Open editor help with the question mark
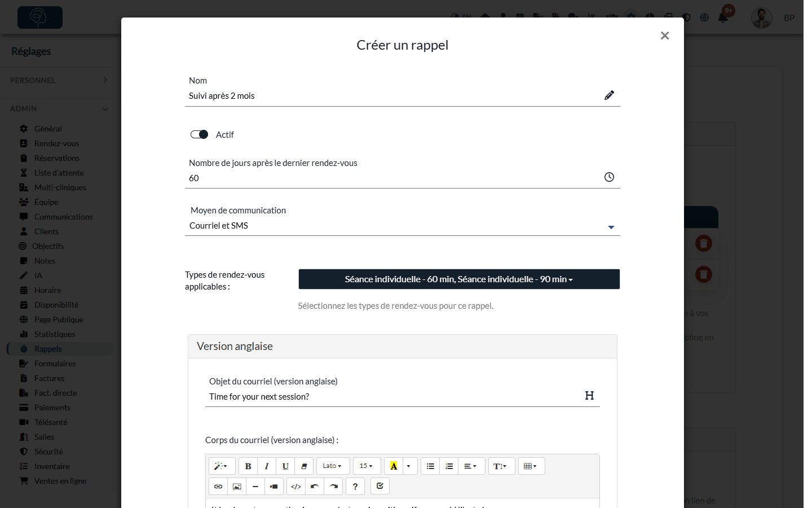Viewport: 812px width, 508px height. coord(355,487)
